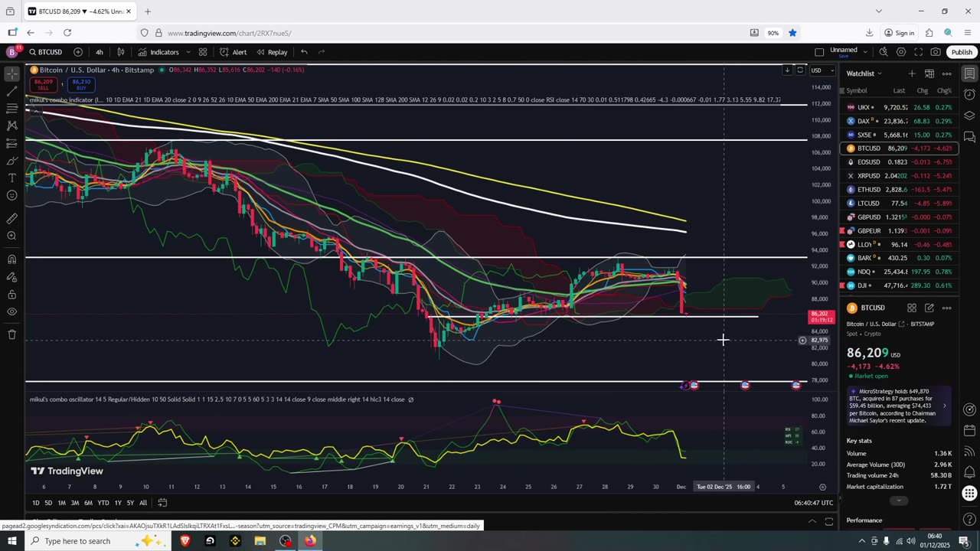980x551 pixels.
Task: Expand the Unnamed layout dropdown
Action: (865, 52)
